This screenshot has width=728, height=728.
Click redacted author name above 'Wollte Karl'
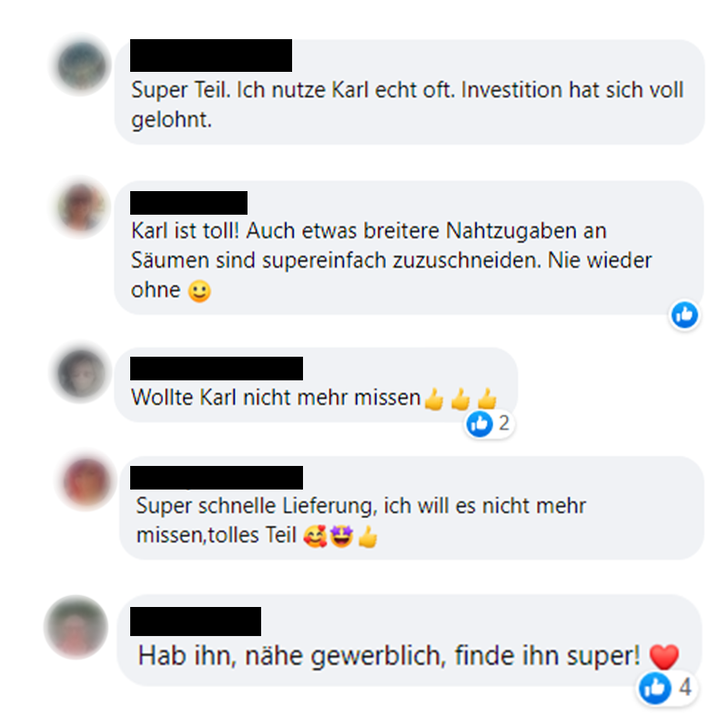pos(217,369)
